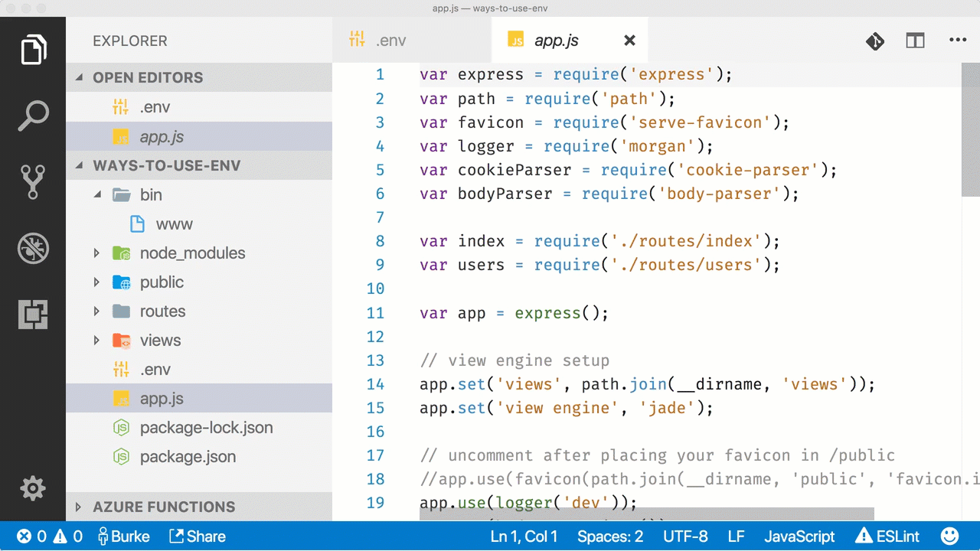Click the editor vertical scrollbar thumb
Viewport: 980px width, 551px height.
click(971, 130)
